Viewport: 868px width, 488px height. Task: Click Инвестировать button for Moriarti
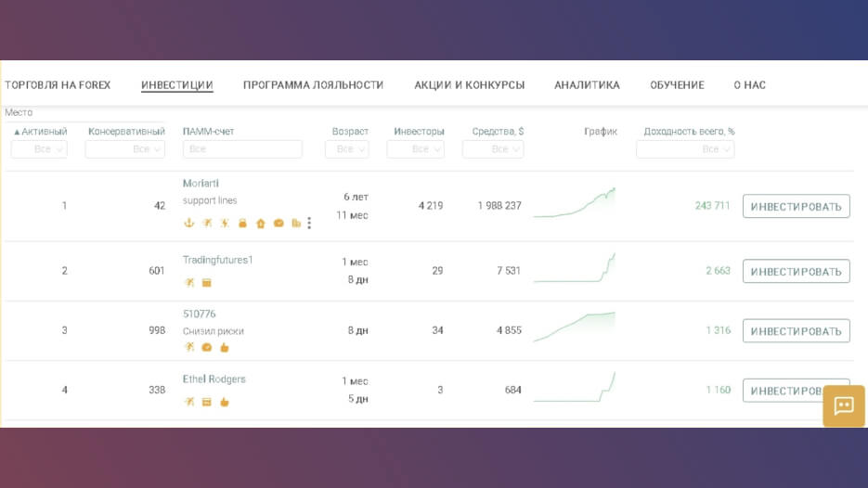coord(796,206)
